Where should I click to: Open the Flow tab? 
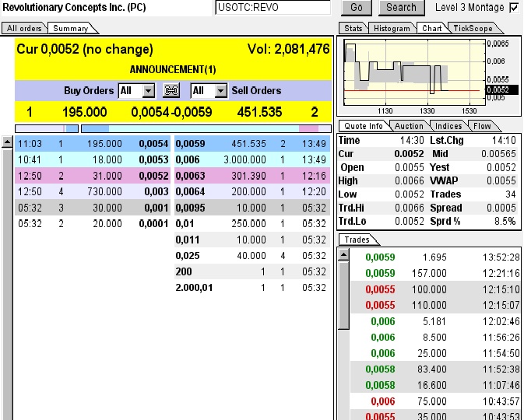482,126
